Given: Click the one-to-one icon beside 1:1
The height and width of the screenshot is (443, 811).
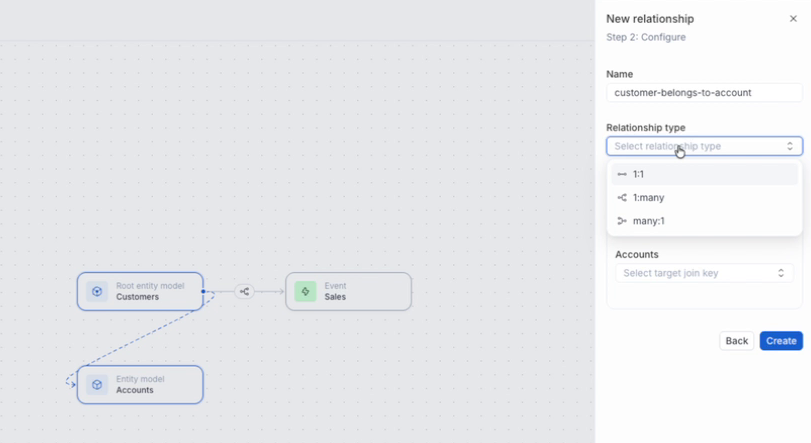Looking at the screenshot, I should [x=622, y=174].
